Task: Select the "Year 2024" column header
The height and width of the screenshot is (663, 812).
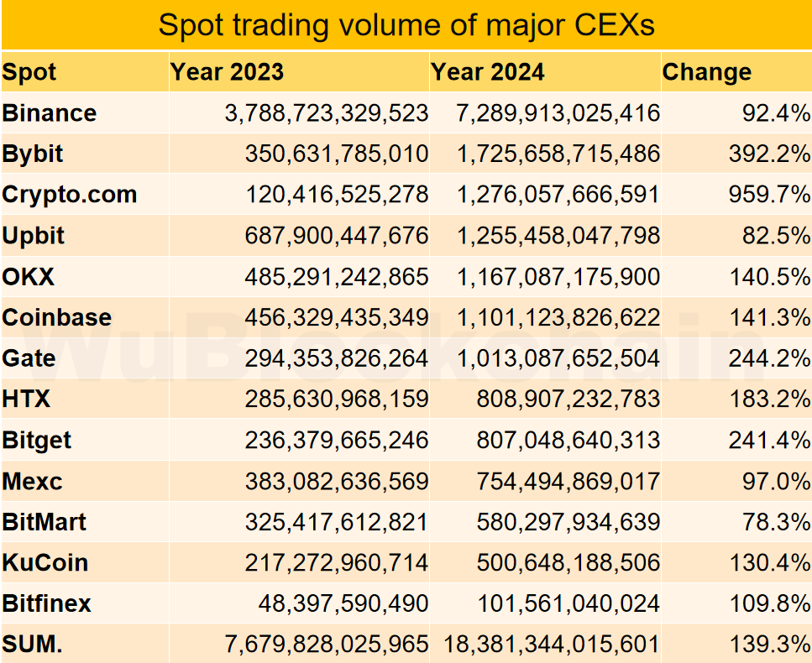Action: click(x=488, y=72)
